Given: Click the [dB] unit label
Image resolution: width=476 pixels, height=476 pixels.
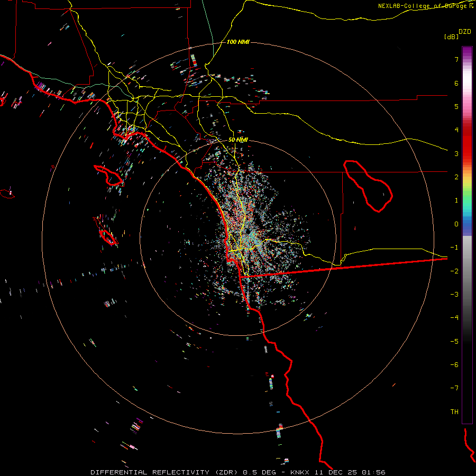Looking at the screenshot, I should pos(452,36).
